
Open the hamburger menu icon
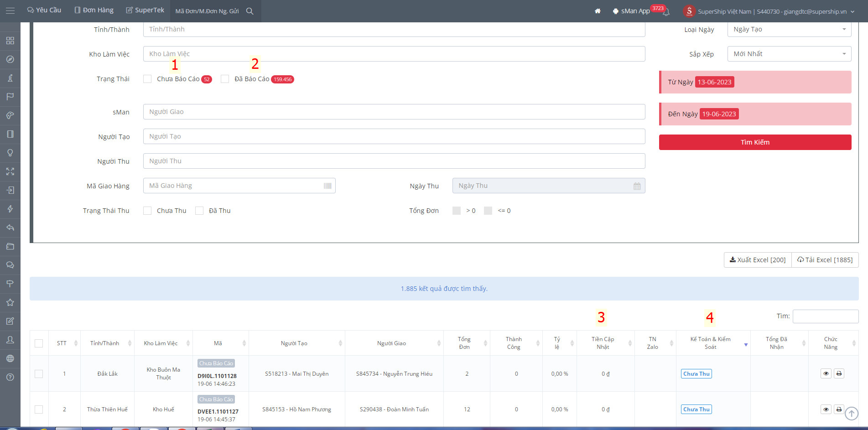tap(10, 10)
